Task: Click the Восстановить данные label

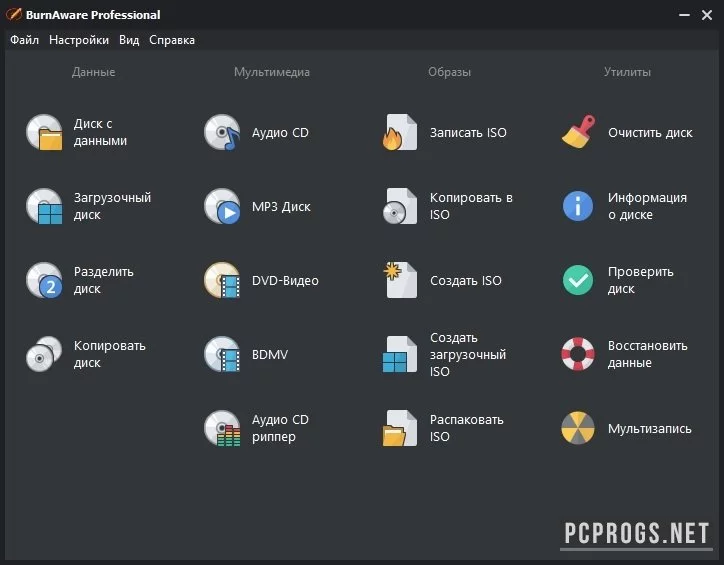Action: (647, 354)
